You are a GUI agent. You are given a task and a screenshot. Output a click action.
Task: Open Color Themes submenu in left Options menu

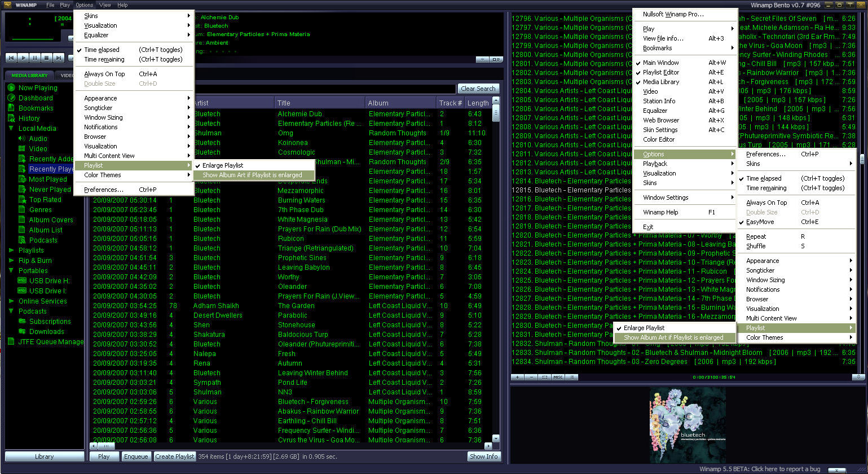(133, 175)
